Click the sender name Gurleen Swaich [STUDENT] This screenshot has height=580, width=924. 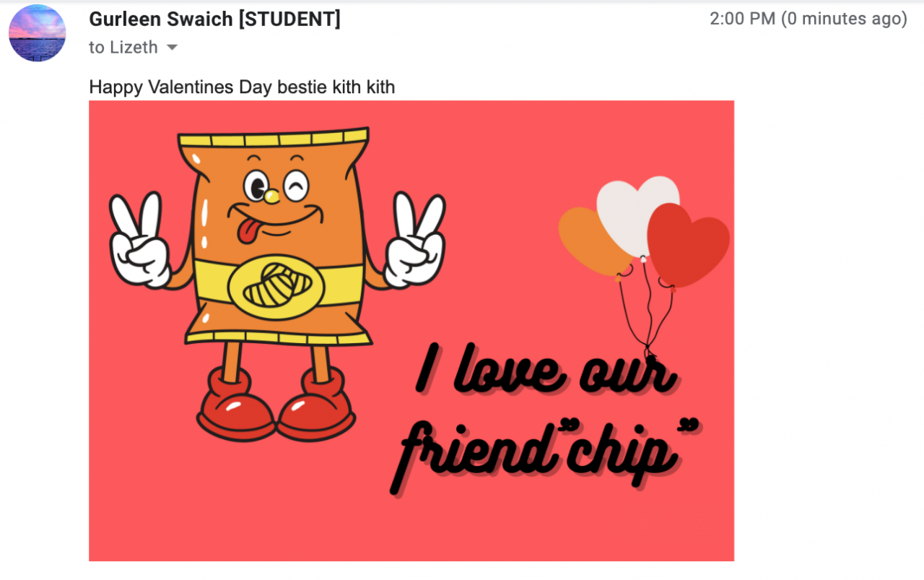(214, 20)
